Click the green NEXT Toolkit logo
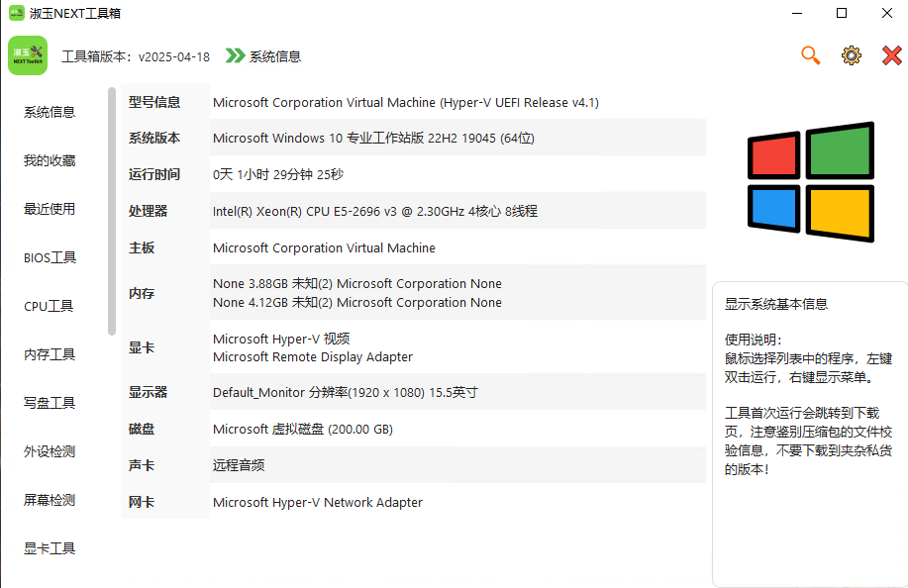The width and height of the screenshot is (908, 588). coord(28,55)
